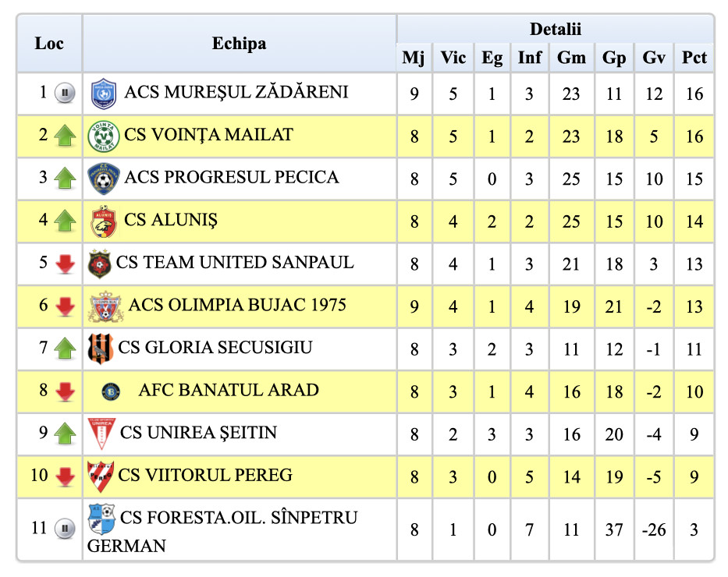The image size is (728, 577).
Task: Click the Echipa column header
Action: [x=239, y=44]
